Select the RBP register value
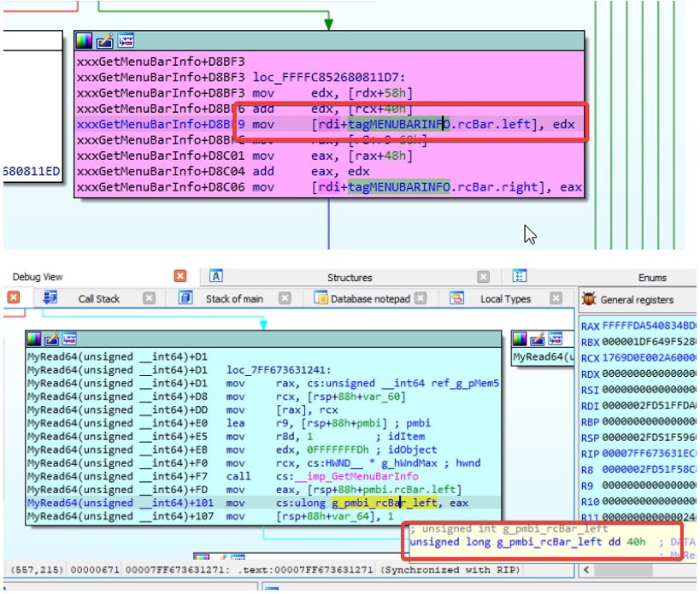This screenshot has width=700, height=594. point(649,421)
